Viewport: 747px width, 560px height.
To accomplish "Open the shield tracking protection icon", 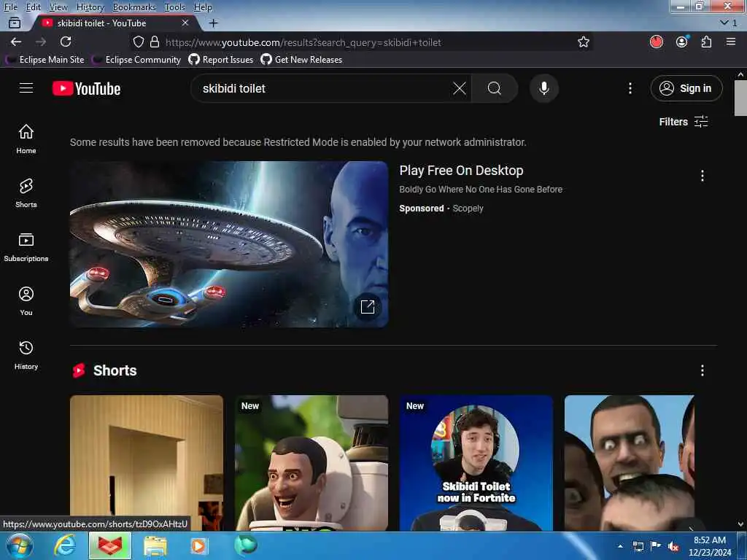I will click(x=139, y=42).
